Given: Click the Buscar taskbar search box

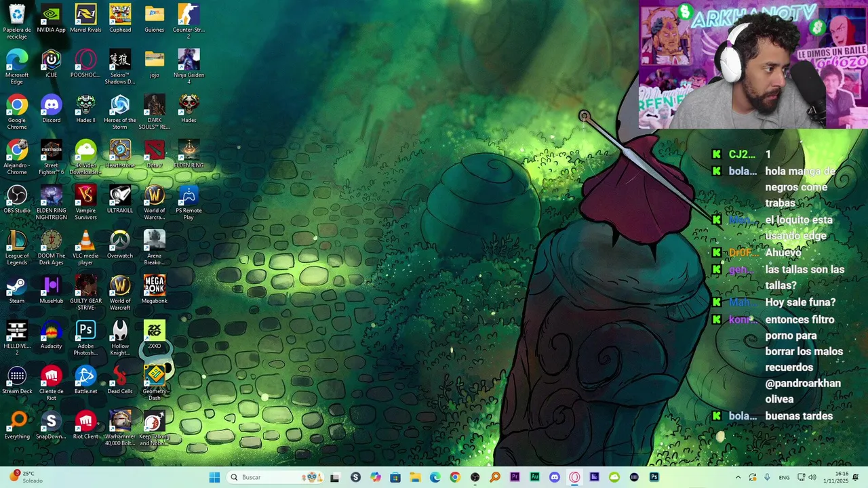Looking at the screenshot, I should point(275,477).
